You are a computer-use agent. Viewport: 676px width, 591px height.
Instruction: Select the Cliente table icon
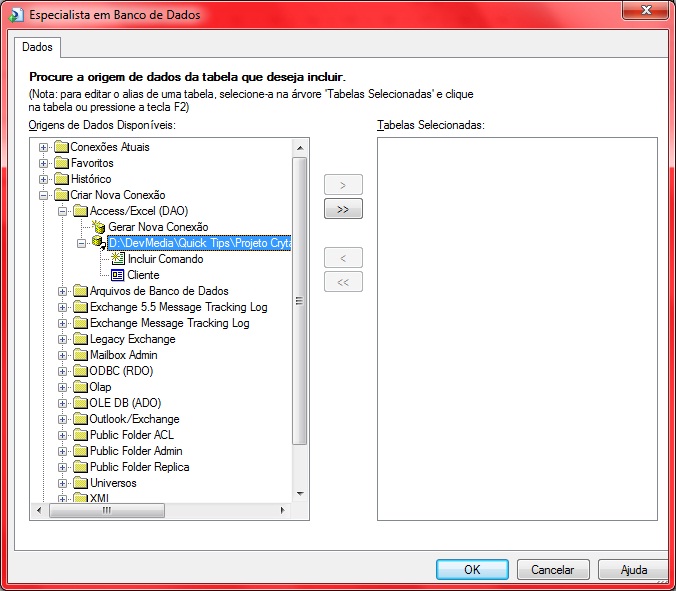click(118, 275)
